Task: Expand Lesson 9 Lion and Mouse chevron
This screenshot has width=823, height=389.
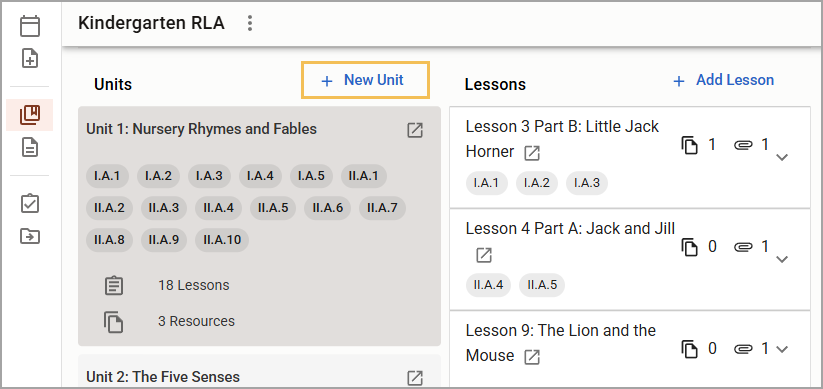Action: [x=782, y=349]
